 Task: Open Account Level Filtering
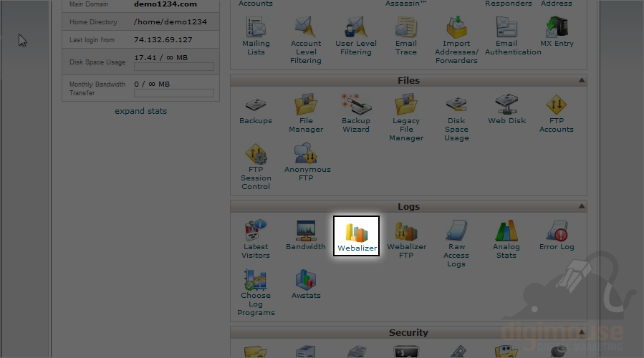point(306,40)
